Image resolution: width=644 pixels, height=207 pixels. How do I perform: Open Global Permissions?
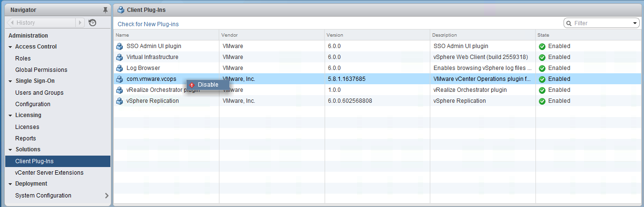41,70
